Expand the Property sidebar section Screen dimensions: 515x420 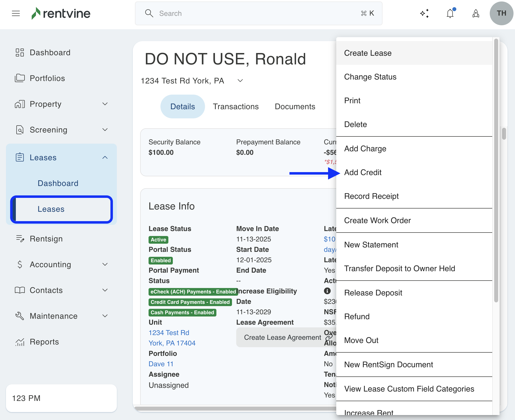(105, 104)
